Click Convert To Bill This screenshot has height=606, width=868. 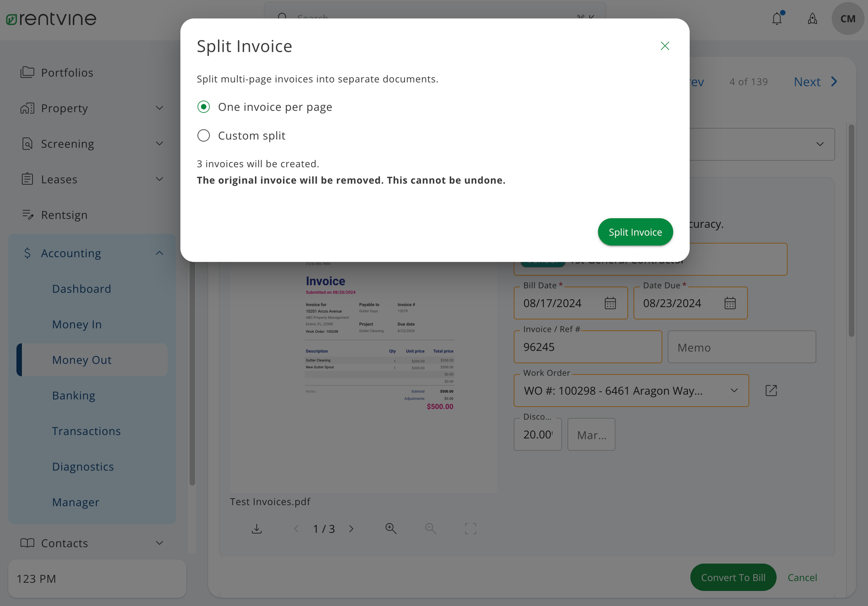click(733, 577)
